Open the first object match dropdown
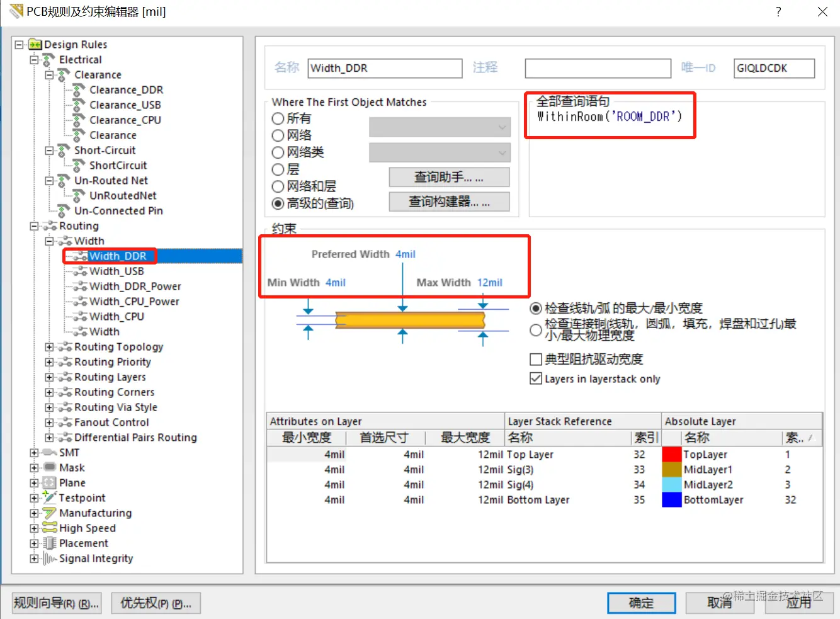Image resolution: width=840 pixels, height=619 pixels. [440, 127]
